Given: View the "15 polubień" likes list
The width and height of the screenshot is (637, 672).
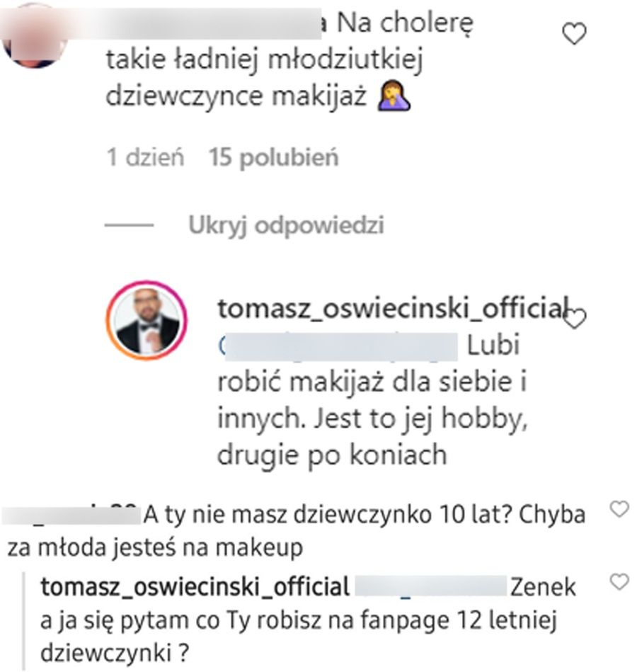Looking at the screenshot, I should [274, 157].
